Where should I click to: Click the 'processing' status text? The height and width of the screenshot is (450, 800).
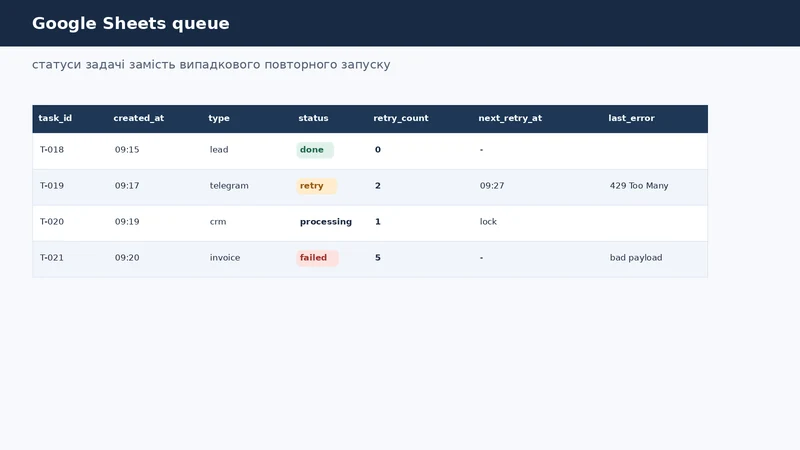pos(326,222)
